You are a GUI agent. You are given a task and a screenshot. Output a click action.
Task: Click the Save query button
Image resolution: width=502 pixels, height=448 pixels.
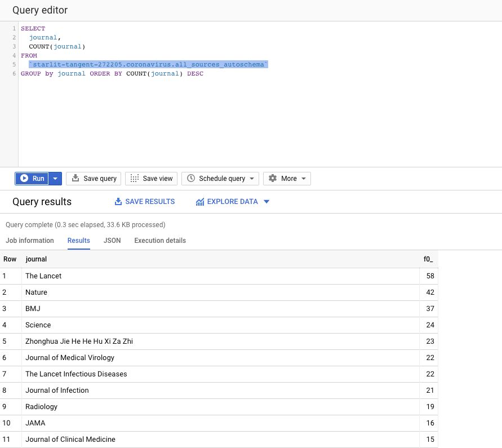point(94,179)
